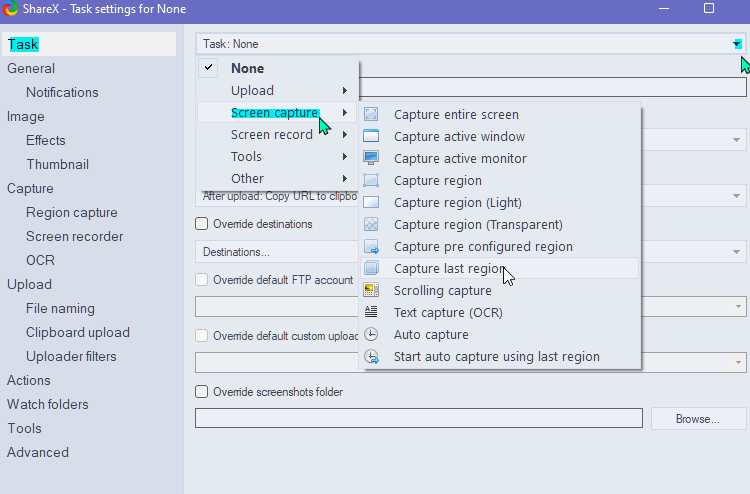Open the FTP account combo box arrow

pos(738,307)
